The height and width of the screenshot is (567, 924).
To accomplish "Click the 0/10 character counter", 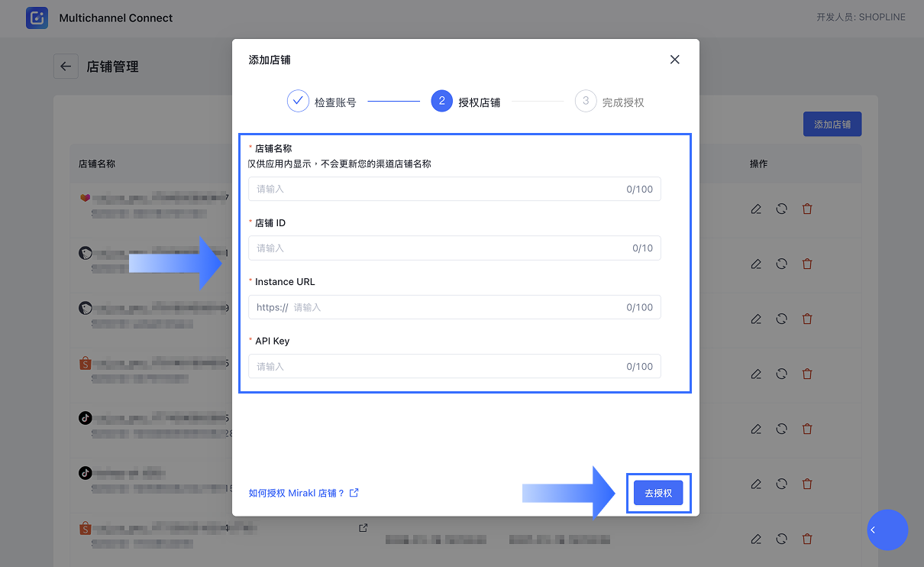I will 643,248.
